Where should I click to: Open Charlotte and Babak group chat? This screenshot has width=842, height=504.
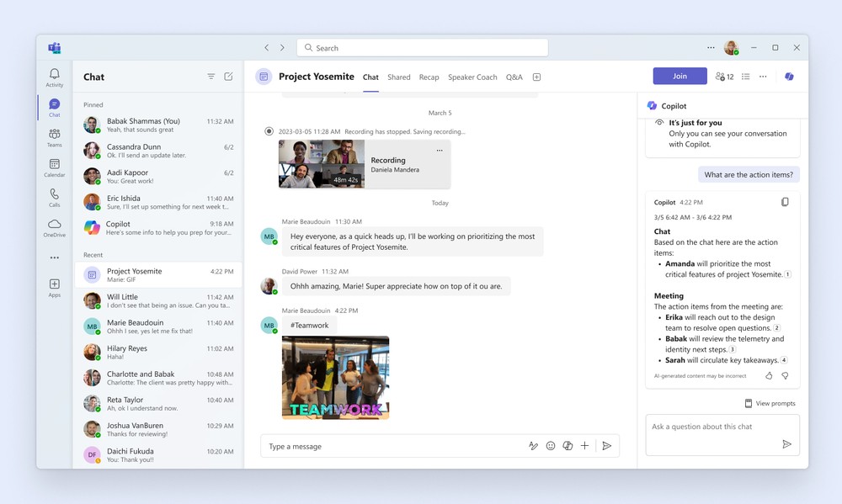pyautogui.click(x=158, y=378)
